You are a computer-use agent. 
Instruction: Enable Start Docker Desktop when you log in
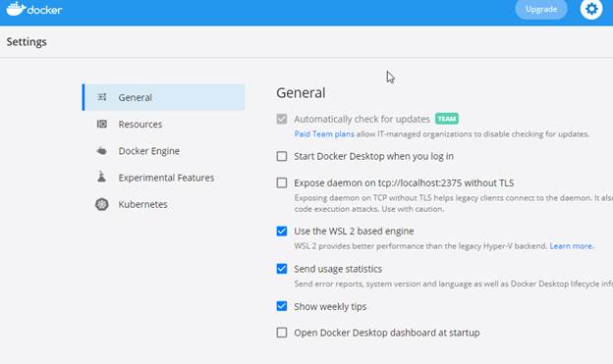[x=282, y=156]
